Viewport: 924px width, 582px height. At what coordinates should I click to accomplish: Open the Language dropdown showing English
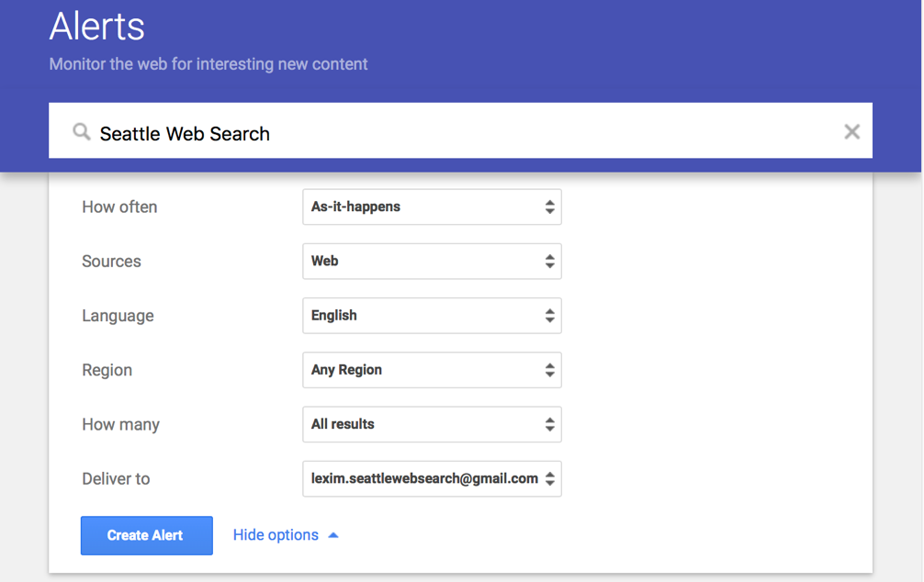tap(432, 316)
